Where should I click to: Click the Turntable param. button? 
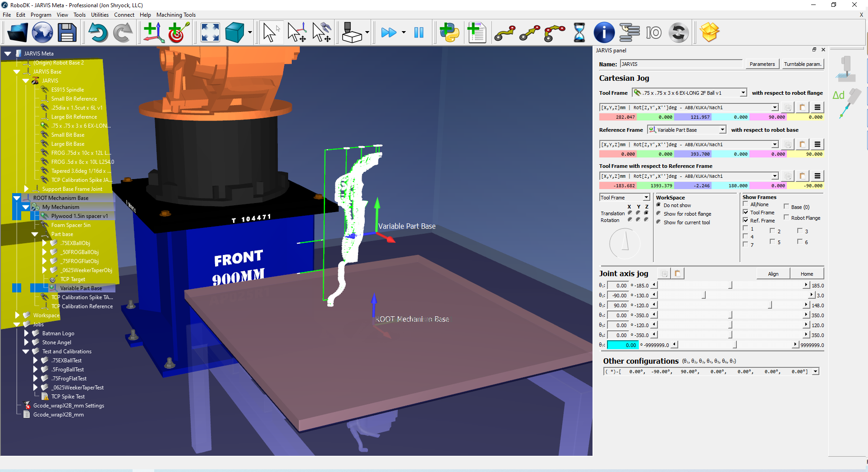pyautogui.click(x=802, y=64)
